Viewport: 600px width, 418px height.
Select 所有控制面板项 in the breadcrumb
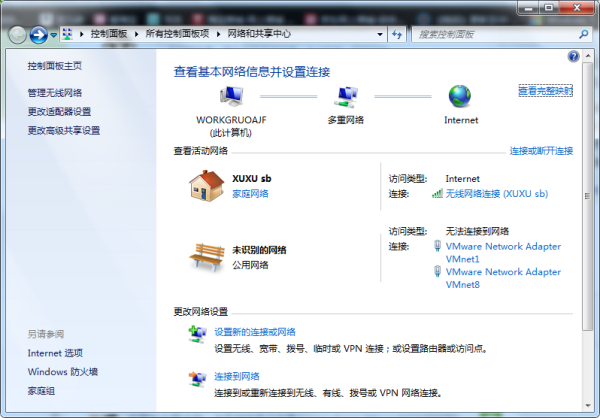177,34
